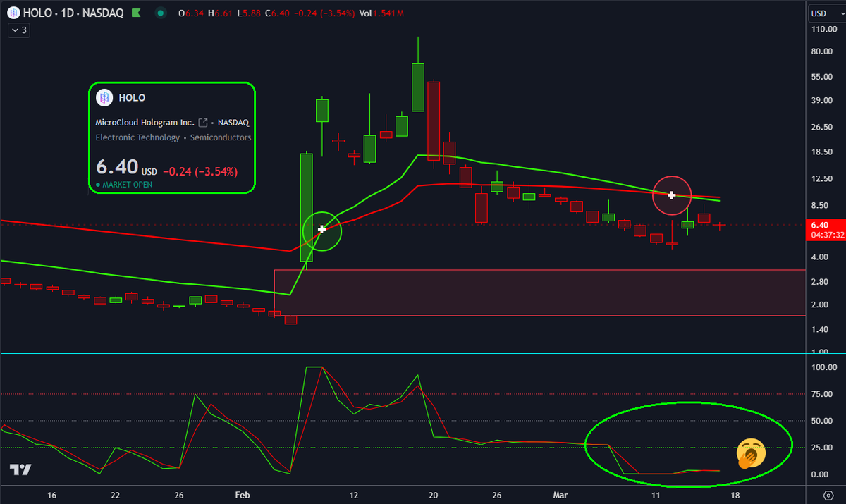The height and width of the screenshot is (504, 846).
Task: Click the low value L5.88 in the header
Action: pos(249,13)
